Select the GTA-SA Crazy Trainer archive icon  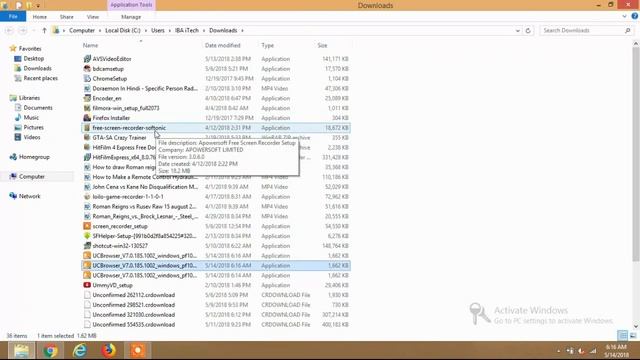(87, 138)
